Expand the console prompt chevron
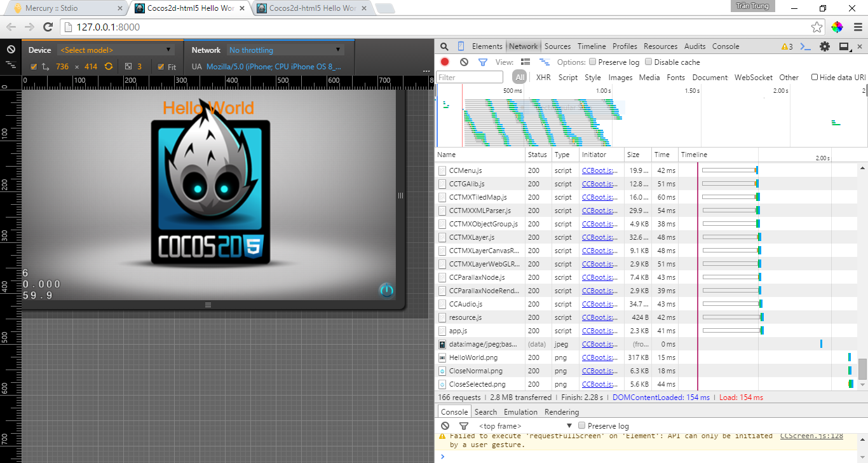 pos(443,457)
